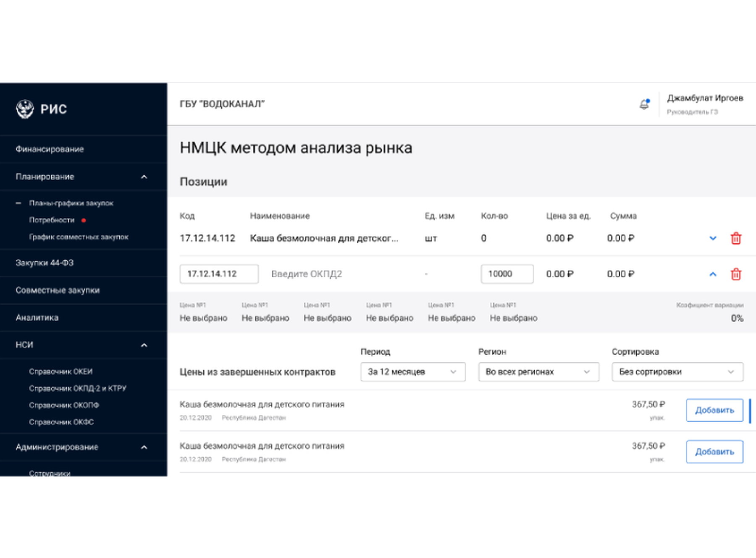This screenshot has height=558, width=756.
Task: Open Планы-графики закупок submenu item
Action: pos(71,203)
